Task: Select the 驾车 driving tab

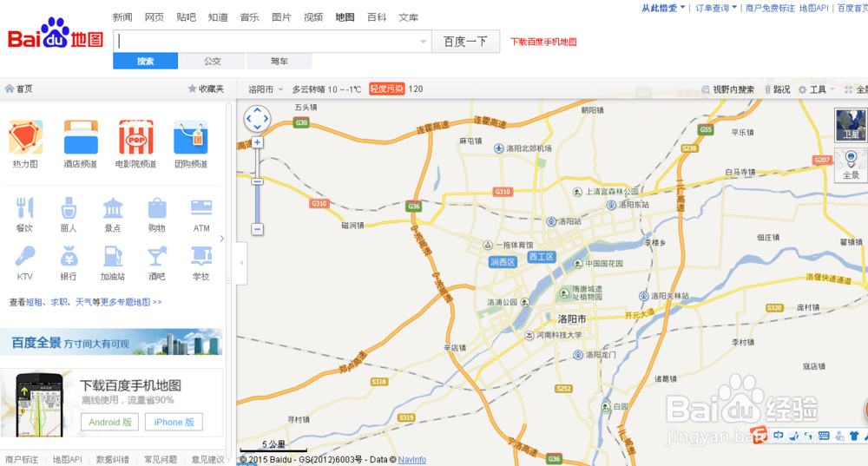Action: pyautogui.click(x=279, y=61)
